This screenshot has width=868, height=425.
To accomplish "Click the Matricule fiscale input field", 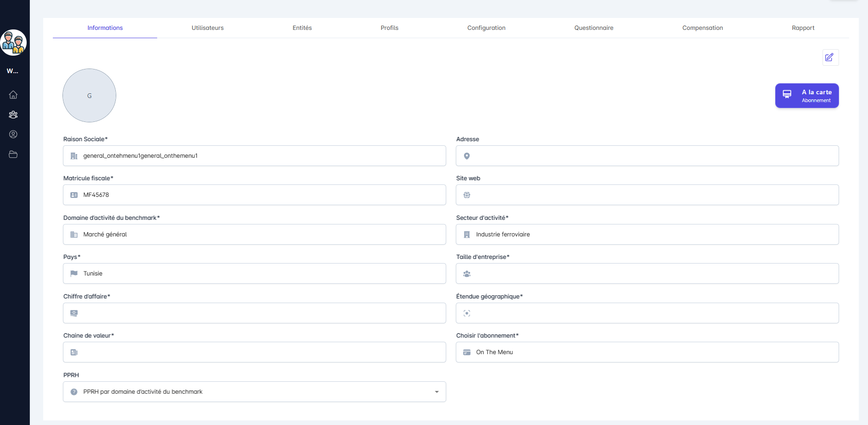I will pos(254,195).
